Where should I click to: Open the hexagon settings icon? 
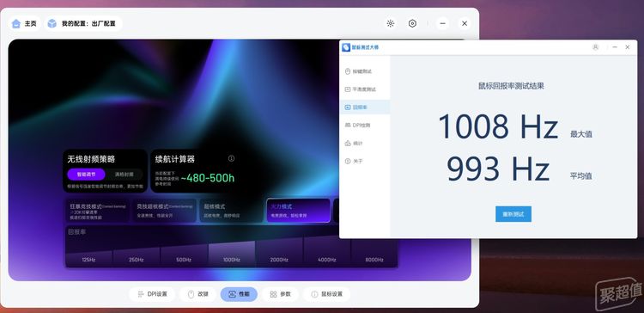tap(412, 23)
